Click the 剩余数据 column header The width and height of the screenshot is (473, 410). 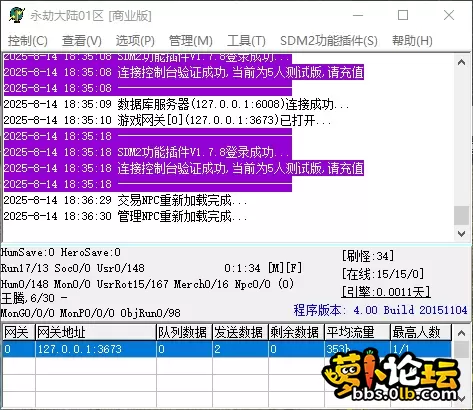pos(297,332)
